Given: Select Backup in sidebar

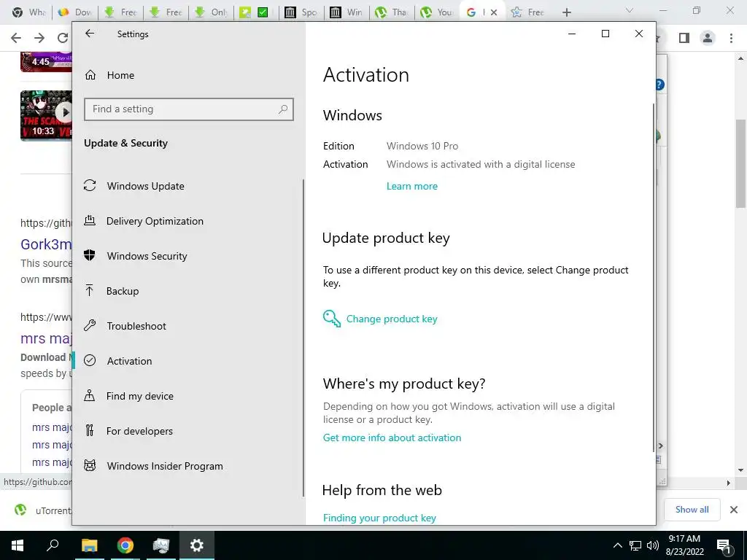Looking at the screenshot, I should coord(123,291).
